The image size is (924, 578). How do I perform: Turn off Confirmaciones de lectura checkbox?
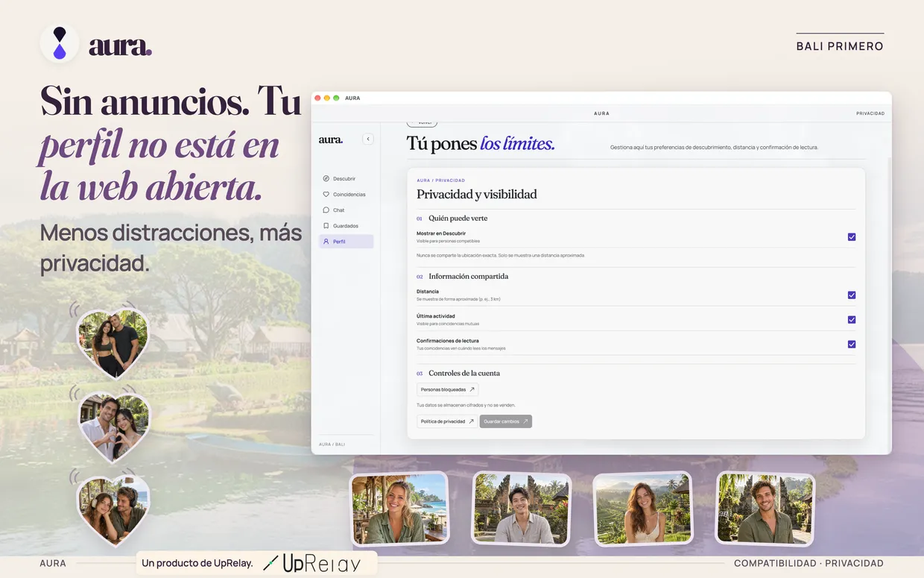click(852, 345)
